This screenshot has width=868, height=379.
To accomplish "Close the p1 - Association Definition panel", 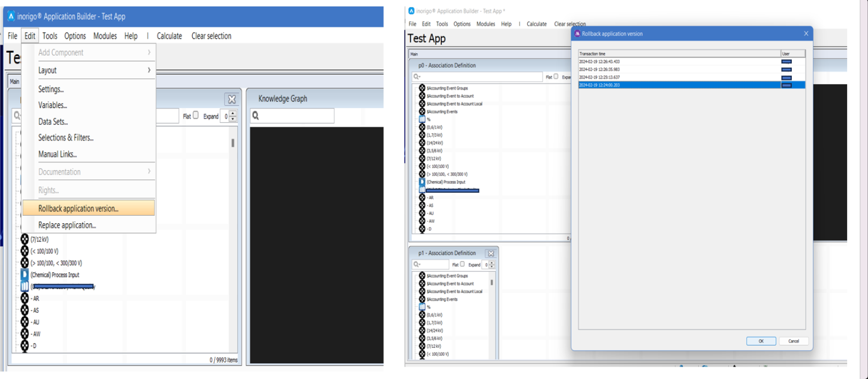I will point(491,253).
